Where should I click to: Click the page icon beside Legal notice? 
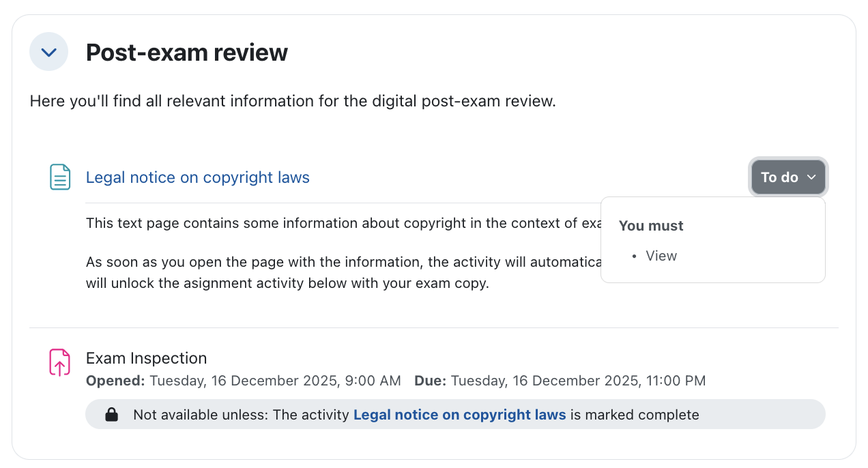60,177
